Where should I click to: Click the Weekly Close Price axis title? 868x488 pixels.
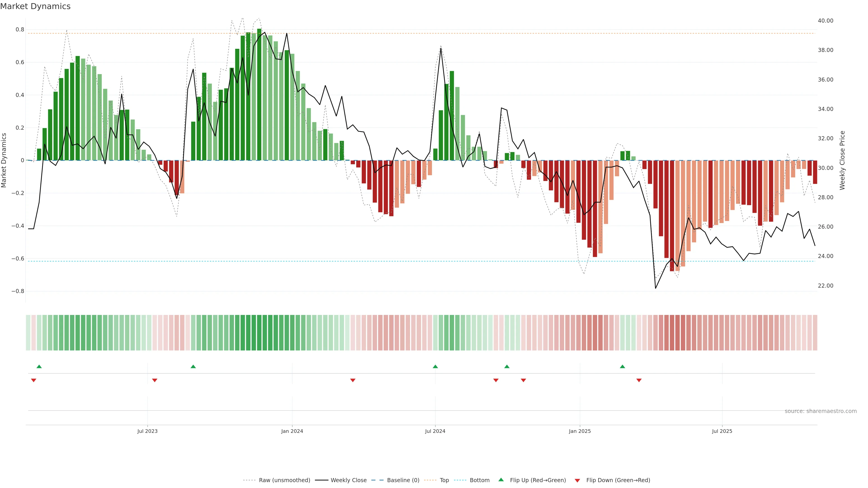(842, 160)
